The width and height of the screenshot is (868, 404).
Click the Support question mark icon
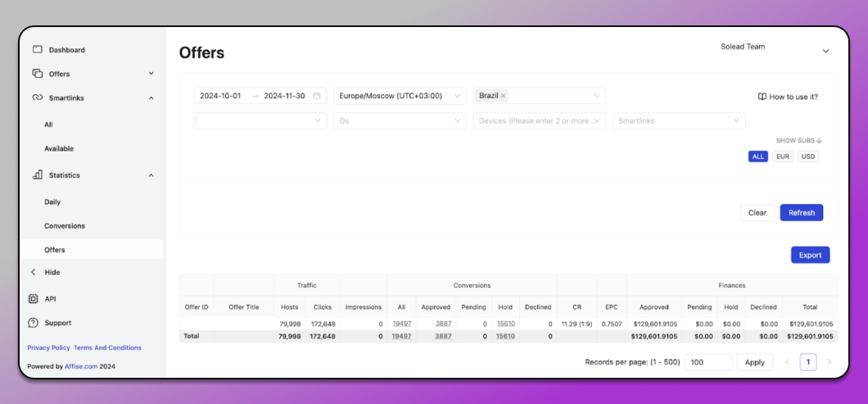34,323
